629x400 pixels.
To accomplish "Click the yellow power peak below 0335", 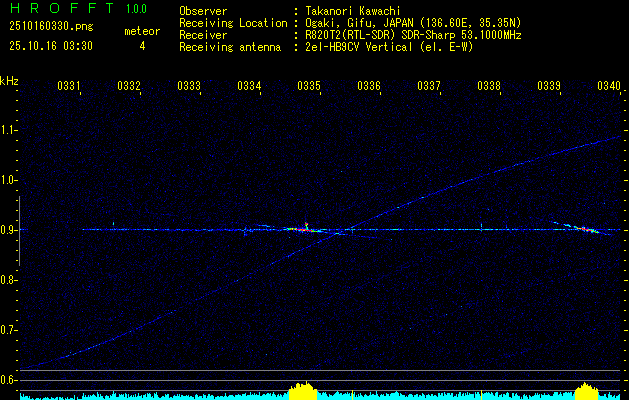I will tap(303, 391).
